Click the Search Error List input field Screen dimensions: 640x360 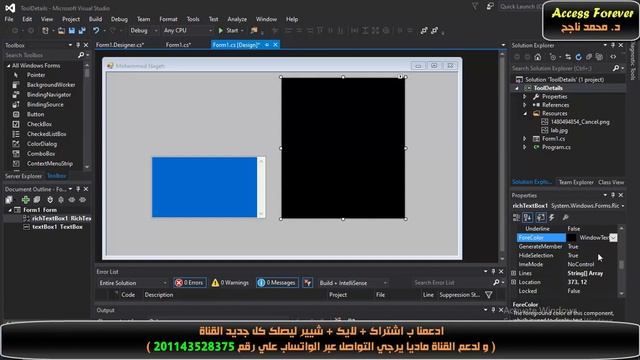pyautogui.click(x=452, y=282)
